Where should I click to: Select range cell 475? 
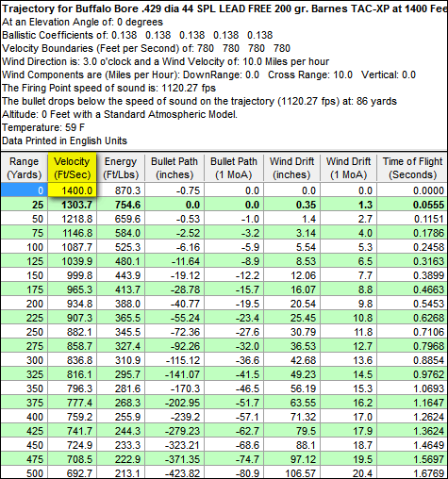pyautogui.click(x=24, y=459)
